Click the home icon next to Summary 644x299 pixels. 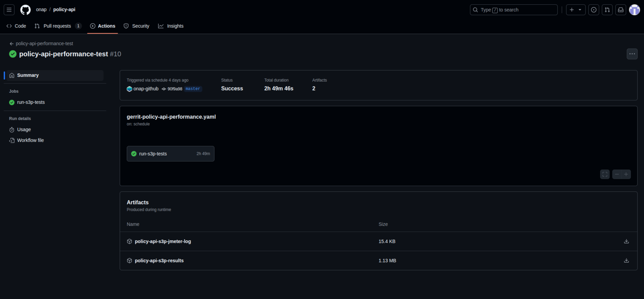point(12,75)
